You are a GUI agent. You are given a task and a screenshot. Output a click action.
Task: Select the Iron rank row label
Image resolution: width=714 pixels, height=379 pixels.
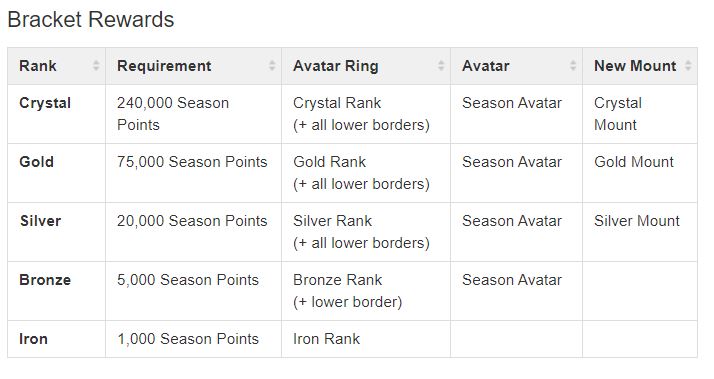[x=33, y=339]
